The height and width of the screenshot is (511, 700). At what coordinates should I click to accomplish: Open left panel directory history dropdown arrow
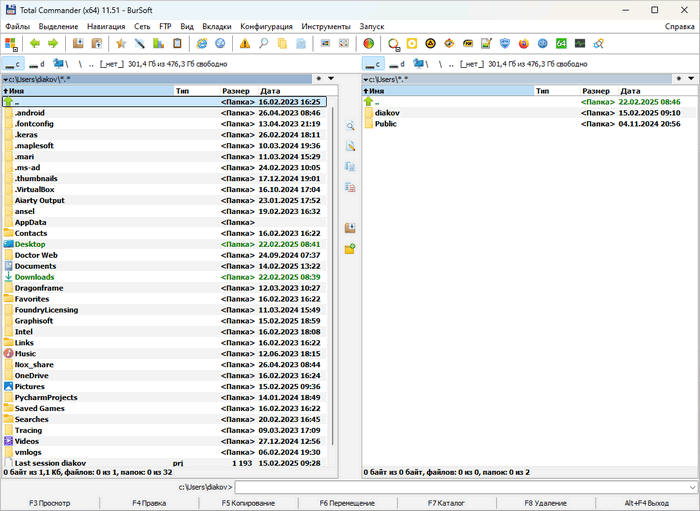point(331,79)
